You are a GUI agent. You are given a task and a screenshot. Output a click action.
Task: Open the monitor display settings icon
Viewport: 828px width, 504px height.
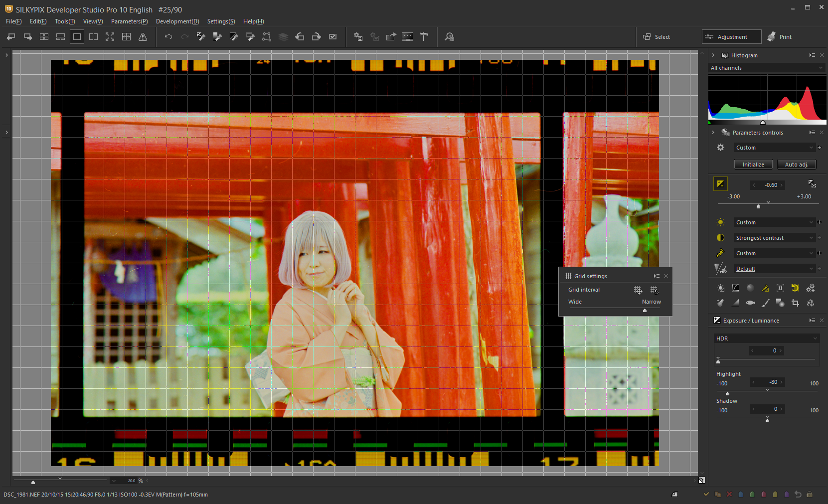(x=408, y=37)
